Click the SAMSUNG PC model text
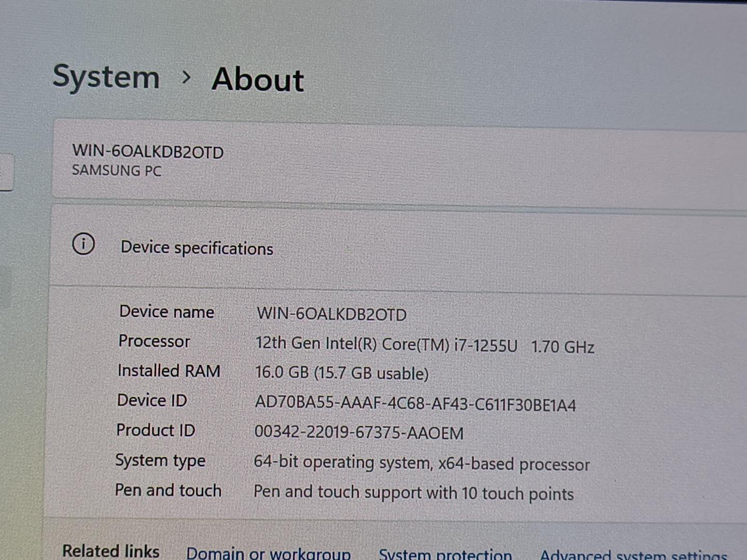The image size is (747, 560). [x=117, y=170]
